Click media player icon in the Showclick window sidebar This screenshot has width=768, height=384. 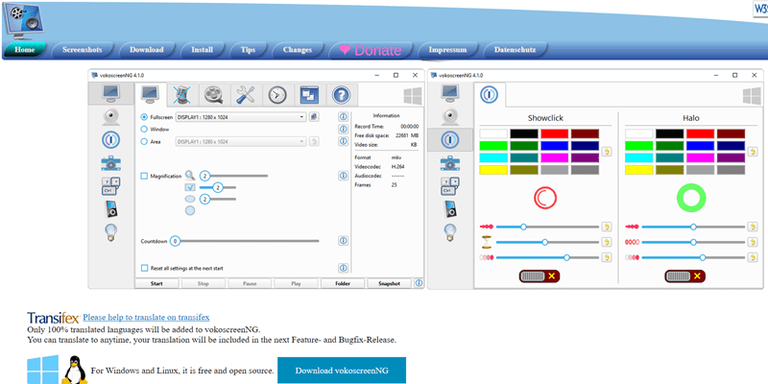point(451,209)
